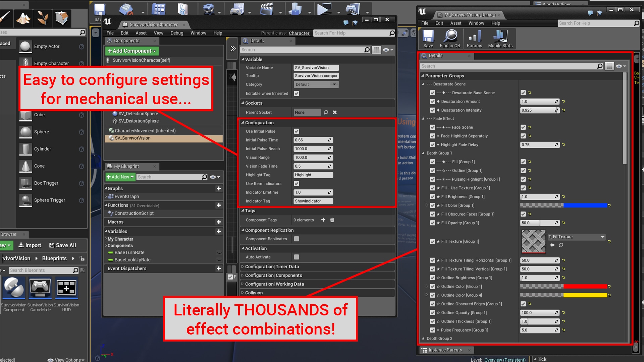Enable the Auto Activate checkbox
Screen dimensions: 644x362
click(296, 257)
